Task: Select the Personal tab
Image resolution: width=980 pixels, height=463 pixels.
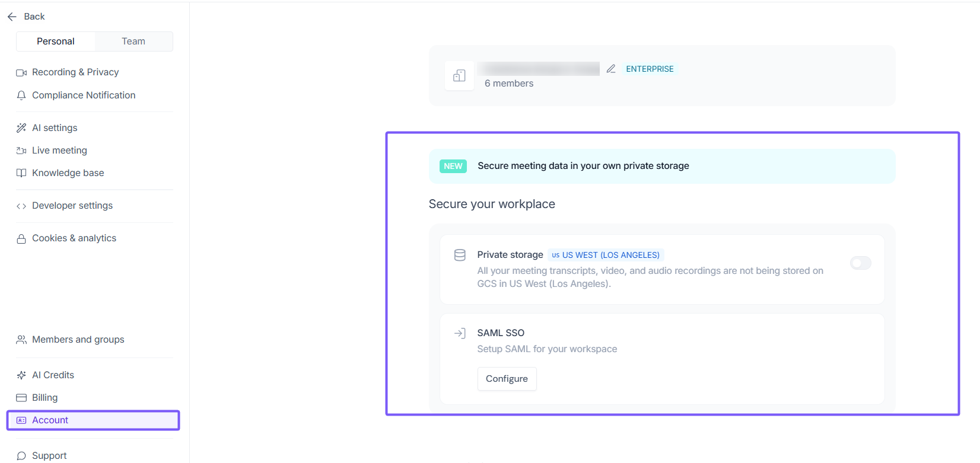Action: [x=56, y=41]
